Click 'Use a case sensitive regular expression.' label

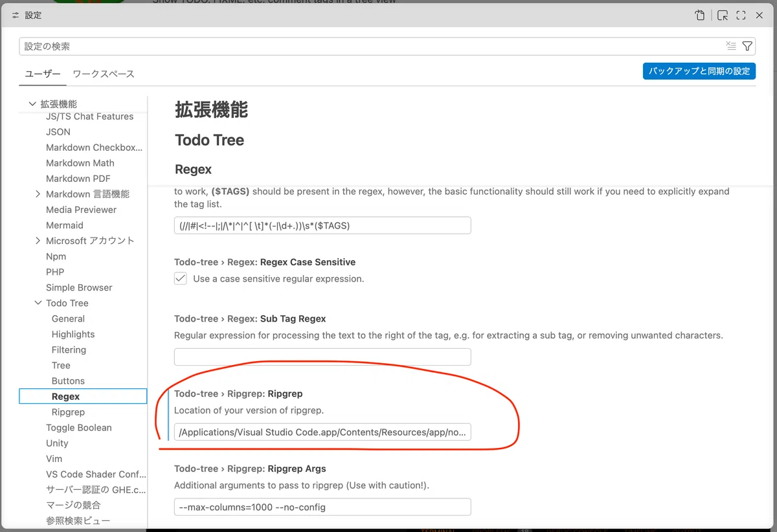pos(278,279)
